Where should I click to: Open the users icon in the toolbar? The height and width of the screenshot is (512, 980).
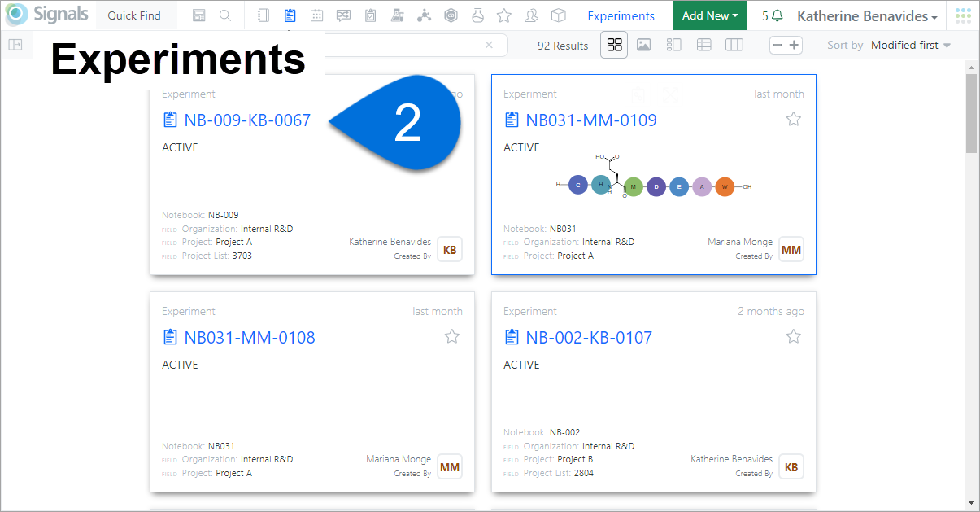pos(531,15)
